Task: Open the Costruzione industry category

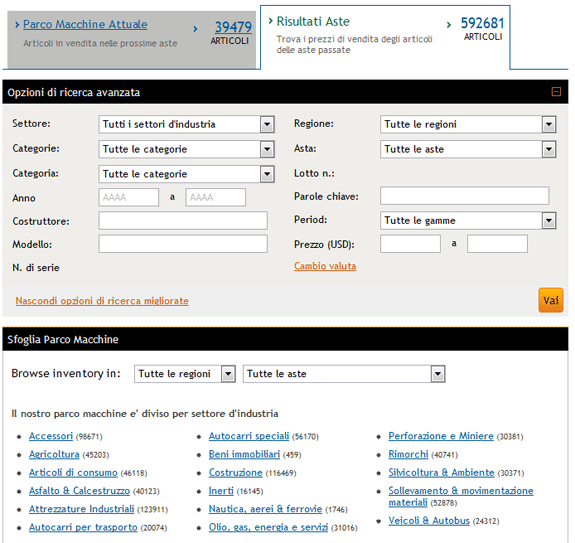Action: [235, 473]
